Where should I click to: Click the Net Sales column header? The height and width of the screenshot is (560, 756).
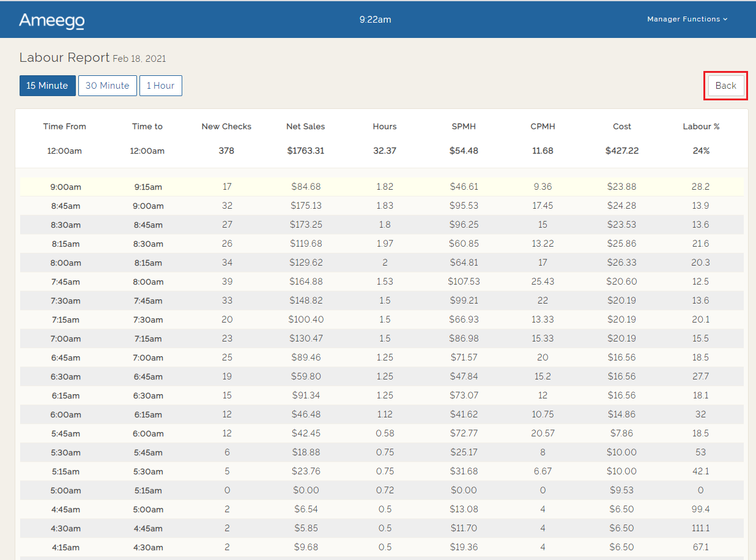305,126
